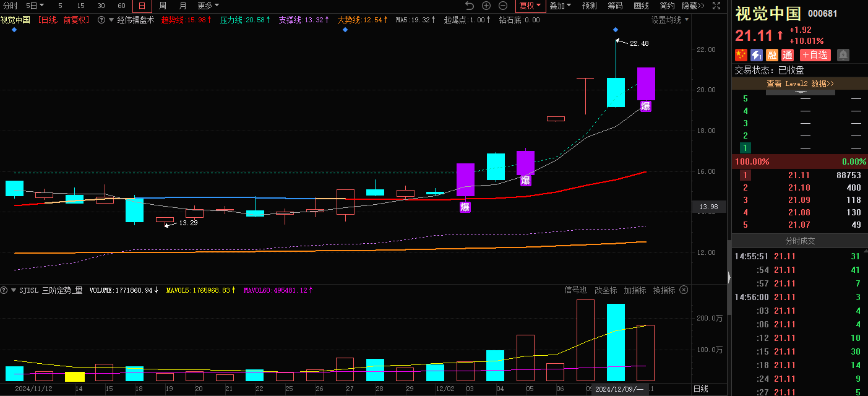Click the blue diamond marker above the 22.48 high
The height and width of the screenshot is (396, 868).
pyautogui.click(x=616, y=30)
